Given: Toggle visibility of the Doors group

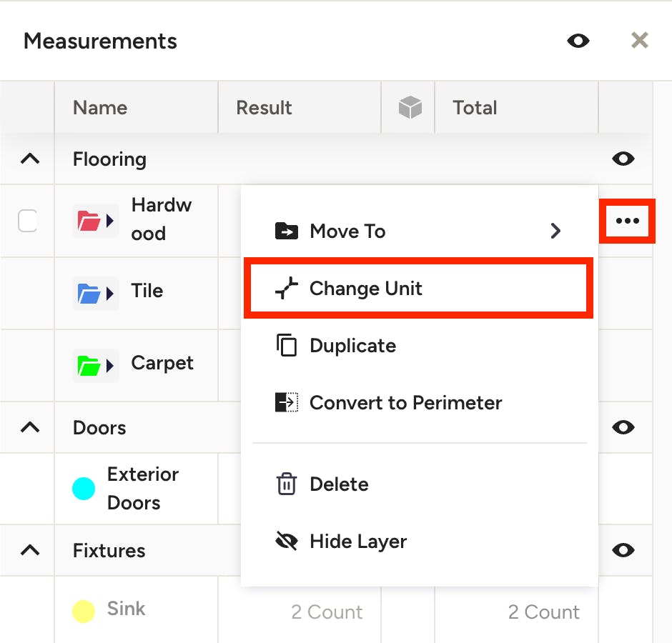Looking at the screenshot, I should tap(623, 427).
